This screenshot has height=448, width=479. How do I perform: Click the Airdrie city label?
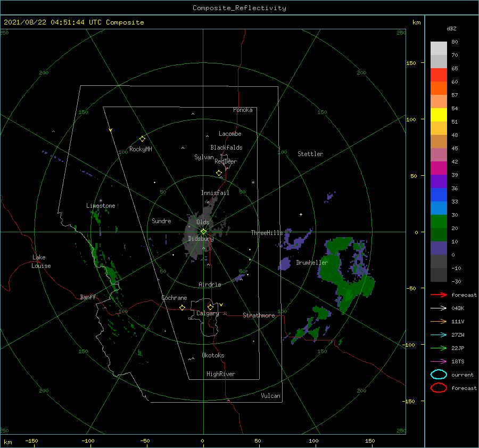(210, 284)
